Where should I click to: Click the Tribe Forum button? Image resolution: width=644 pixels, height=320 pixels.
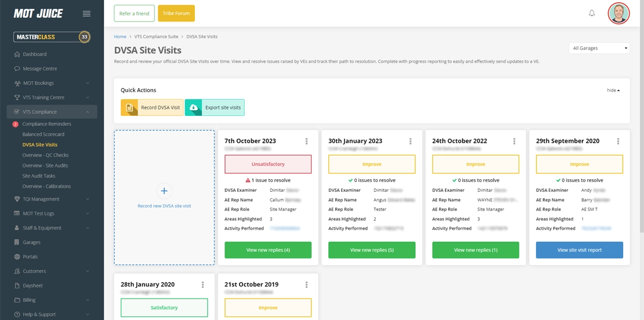tap(176, 13)
